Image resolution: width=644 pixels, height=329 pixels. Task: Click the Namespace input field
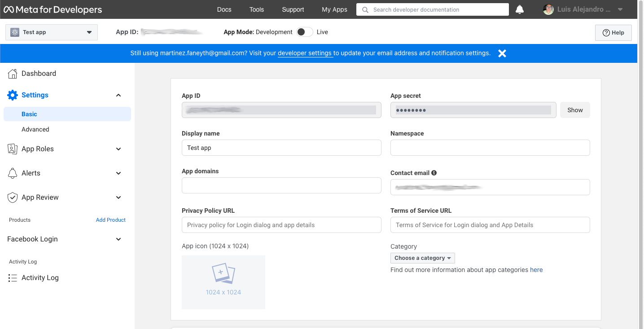point(490,148)
